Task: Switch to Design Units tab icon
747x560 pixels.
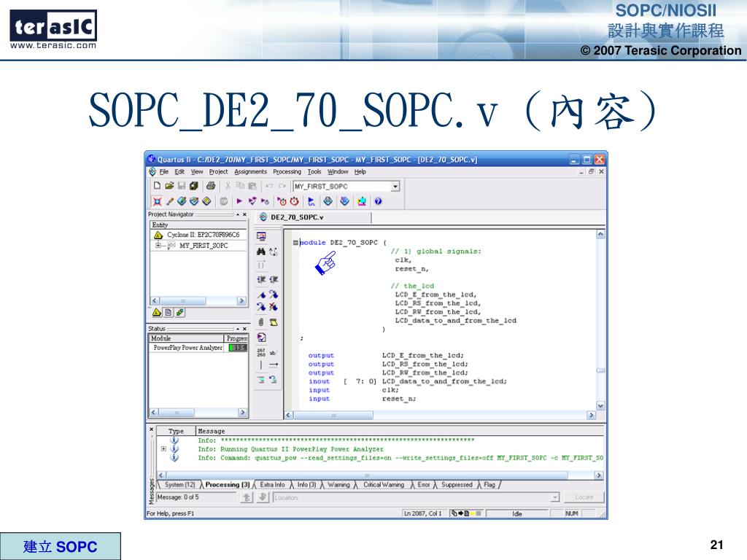Action: point(179,312)
